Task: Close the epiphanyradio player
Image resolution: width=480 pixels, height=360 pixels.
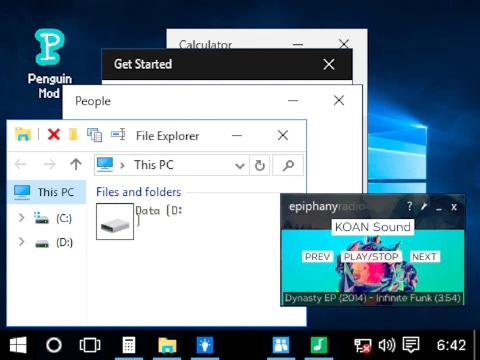Action: point(454,207)
